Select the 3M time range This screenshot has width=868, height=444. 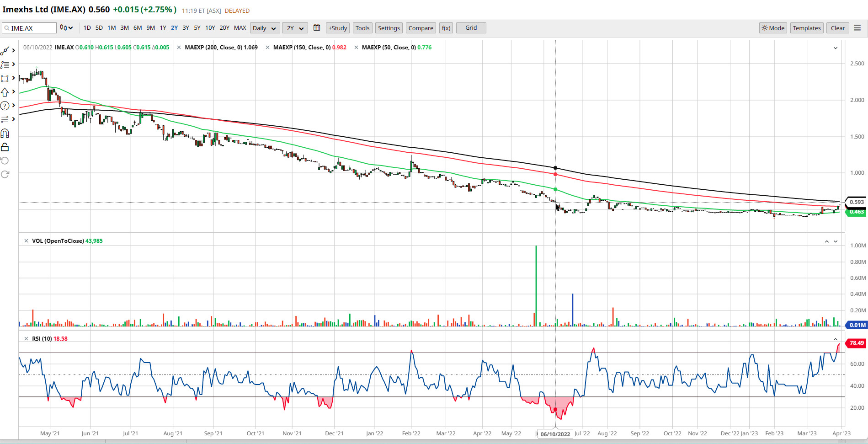[124, 28]
